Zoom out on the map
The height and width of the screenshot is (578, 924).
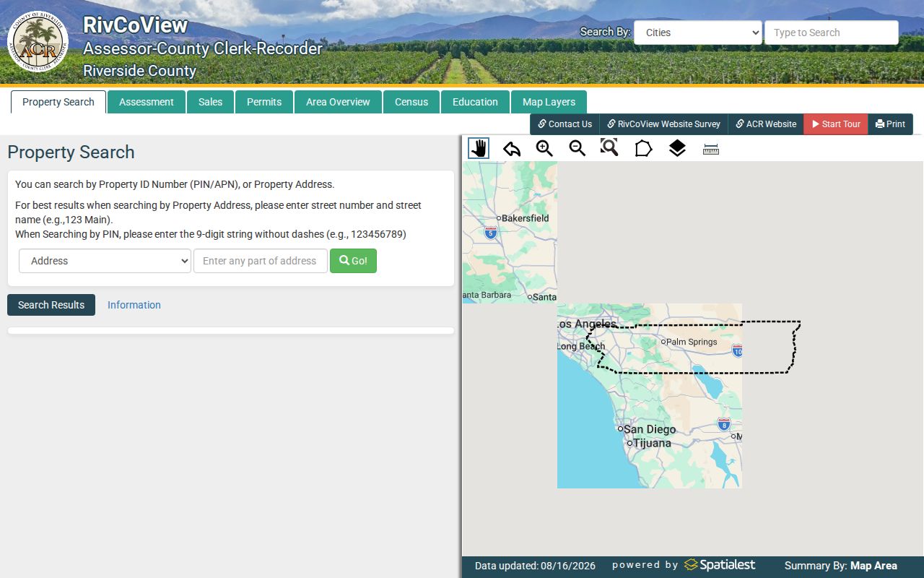tap(577, 148)
